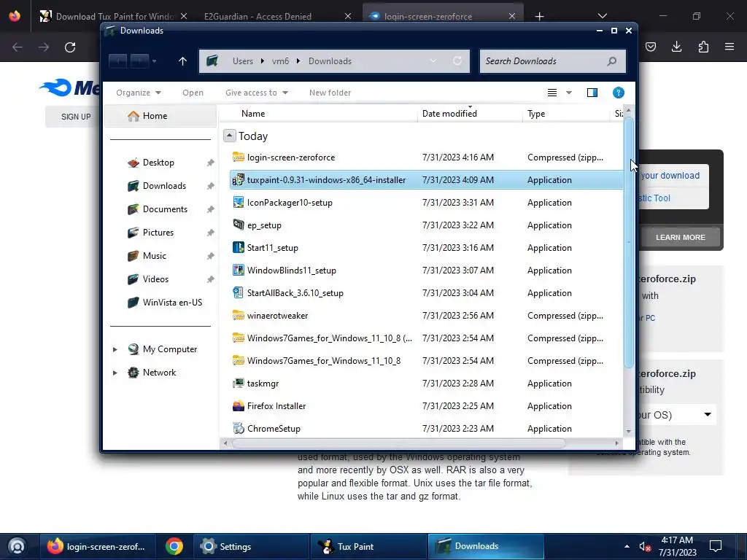Open the Organize menu
Screen dimensions: 747x560
(138, 93)
